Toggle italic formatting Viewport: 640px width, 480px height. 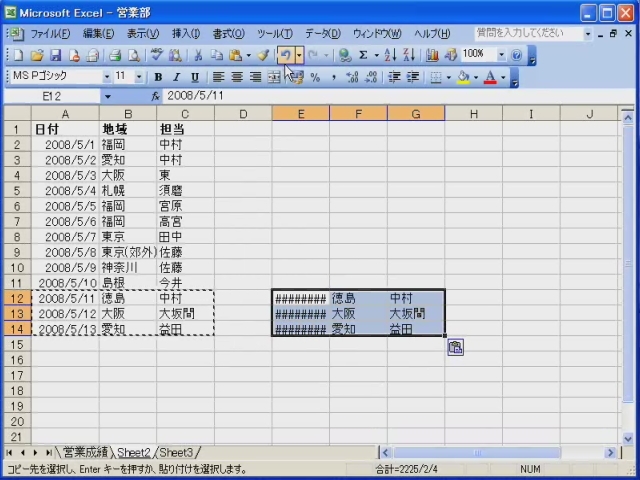176,77
